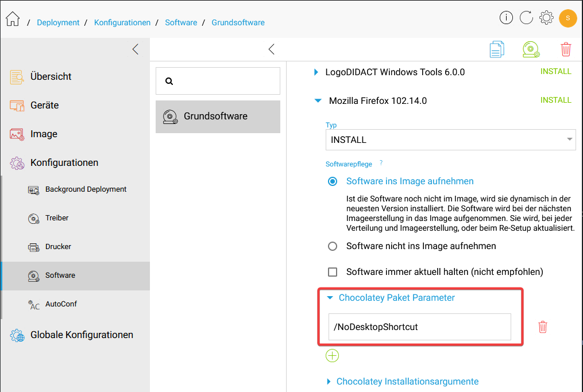Open Background Deployment submenu item
Screen dimensions: 583x392
click(86, 189)
